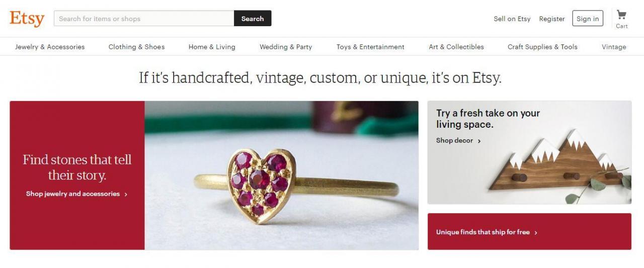Click arrow next to Unique finds free shipping
The image size is (644, 268).
(536, 233)
